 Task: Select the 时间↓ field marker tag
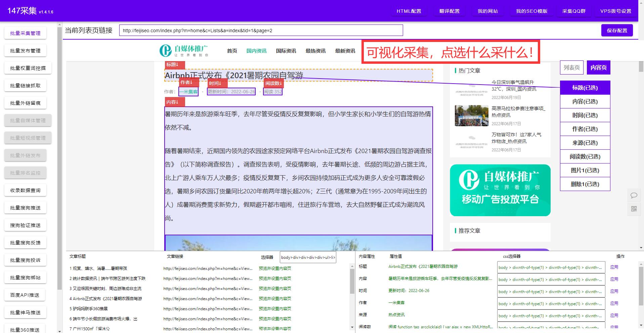pos(215,83)
